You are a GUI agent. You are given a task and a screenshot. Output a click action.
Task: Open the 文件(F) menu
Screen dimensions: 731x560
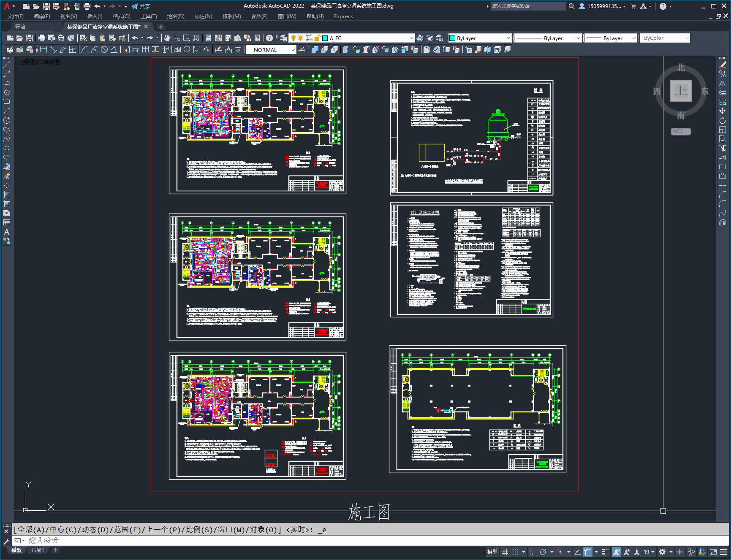(16, 16)
